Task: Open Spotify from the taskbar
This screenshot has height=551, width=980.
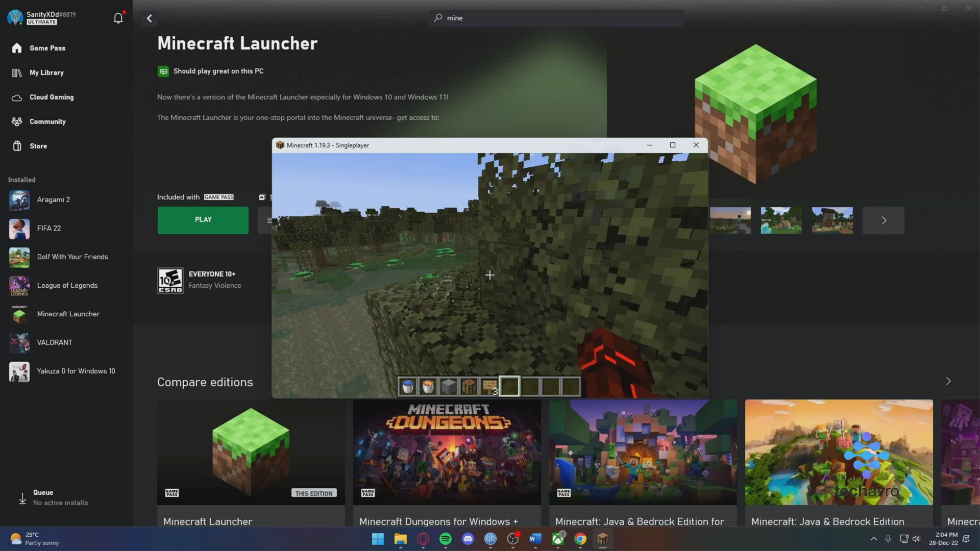Action: (x=446, y=539)
